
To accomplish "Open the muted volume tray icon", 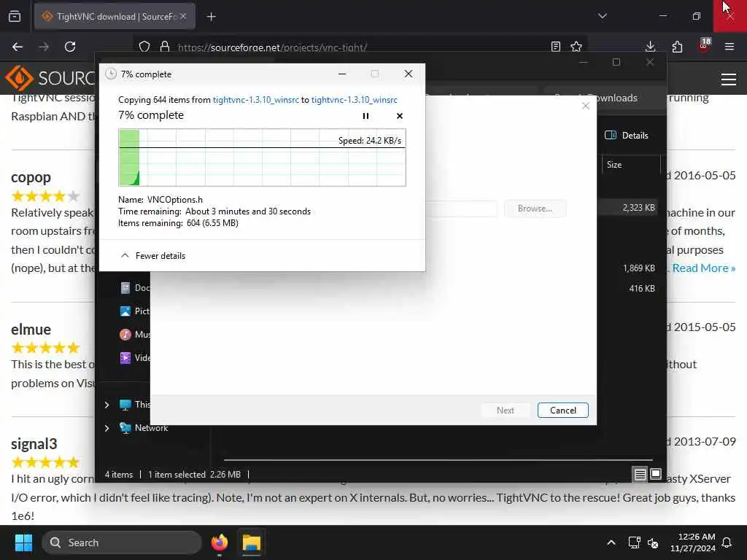I will pos(653,542).
